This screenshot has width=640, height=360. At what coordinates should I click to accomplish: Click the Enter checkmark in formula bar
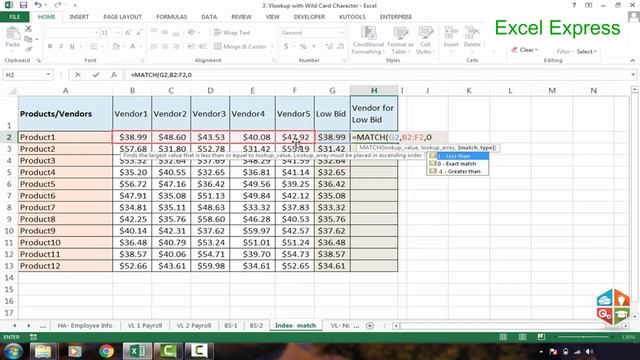point(96,75)
